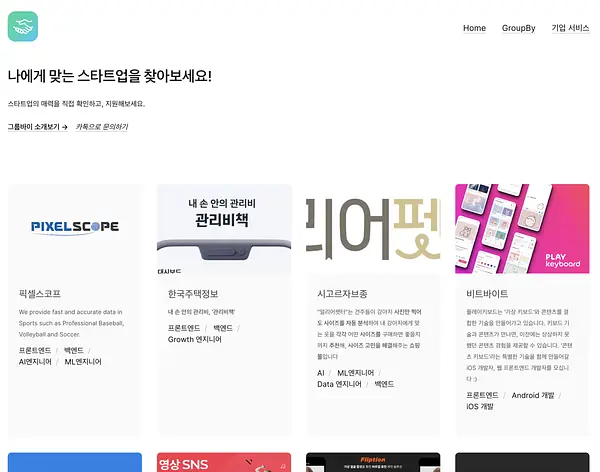This screenshot has height=472, width=600.
Task: Click the 피어펫 logo card image
Action: [x=373, y=229]
